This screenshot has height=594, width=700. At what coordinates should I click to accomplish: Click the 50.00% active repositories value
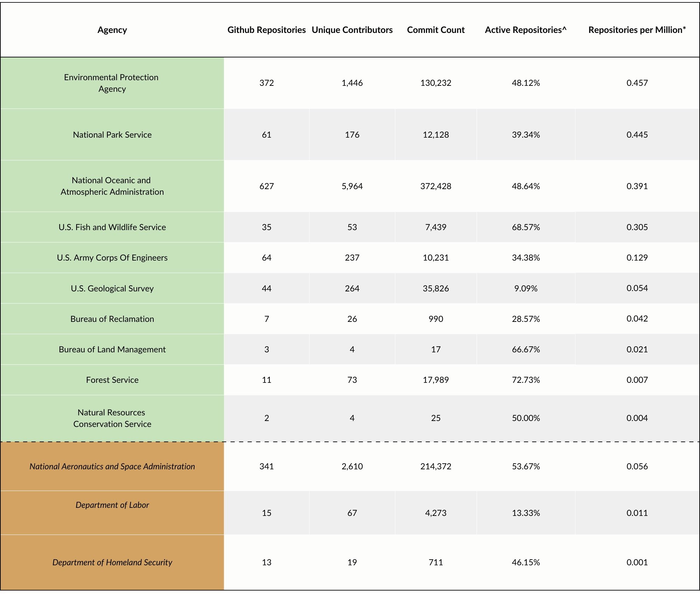click(x=526, y=418)
